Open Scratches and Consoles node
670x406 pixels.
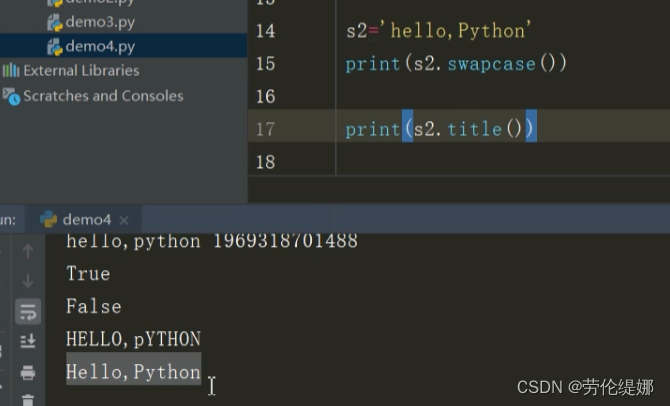(x=103, y=96)
